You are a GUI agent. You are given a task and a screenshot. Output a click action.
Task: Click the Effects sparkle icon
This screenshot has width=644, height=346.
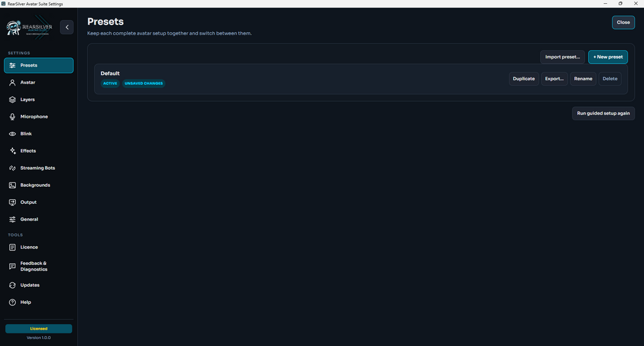[13, 151]
